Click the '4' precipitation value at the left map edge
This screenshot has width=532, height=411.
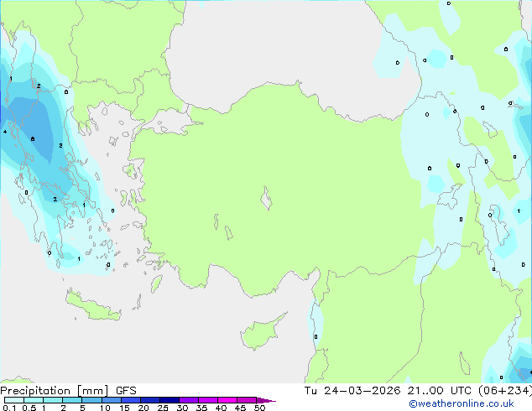pos(5,132)
